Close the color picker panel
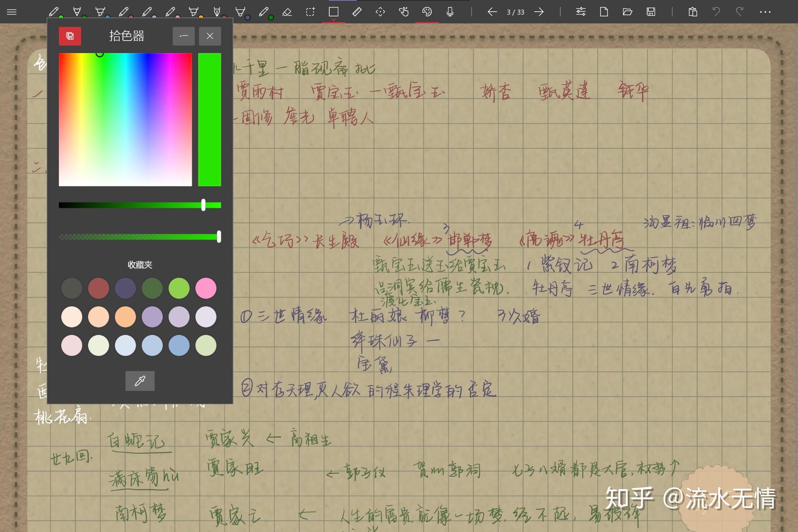Image resolution: width=798 pixels, height=532 pixels. [210, 36]
